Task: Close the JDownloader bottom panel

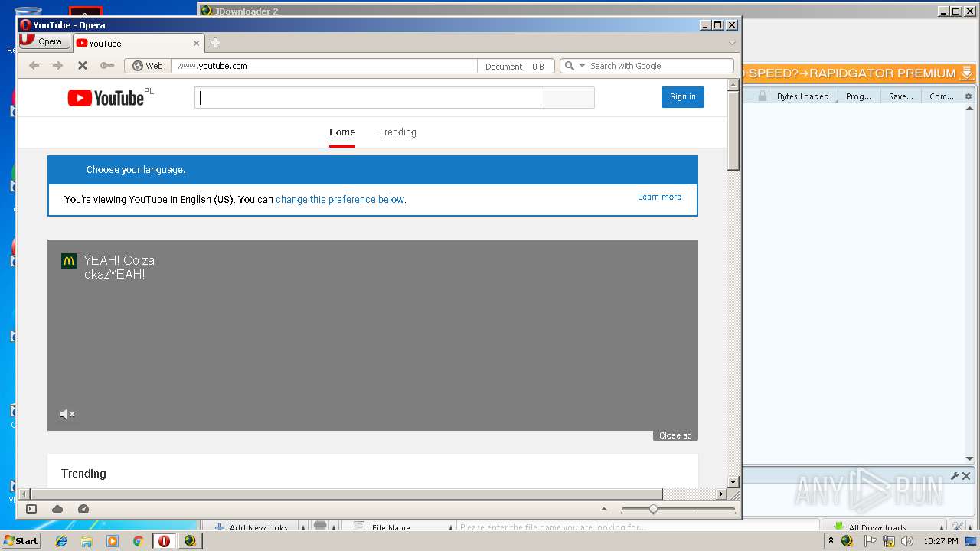Action: click(x=966, y=476)
